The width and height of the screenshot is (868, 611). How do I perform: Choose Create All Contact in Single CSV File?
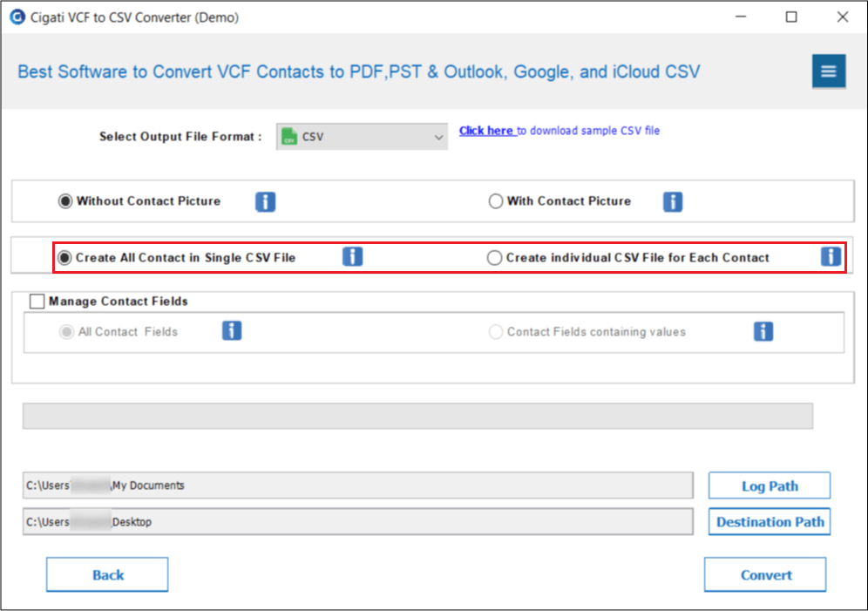click(64, 258)
